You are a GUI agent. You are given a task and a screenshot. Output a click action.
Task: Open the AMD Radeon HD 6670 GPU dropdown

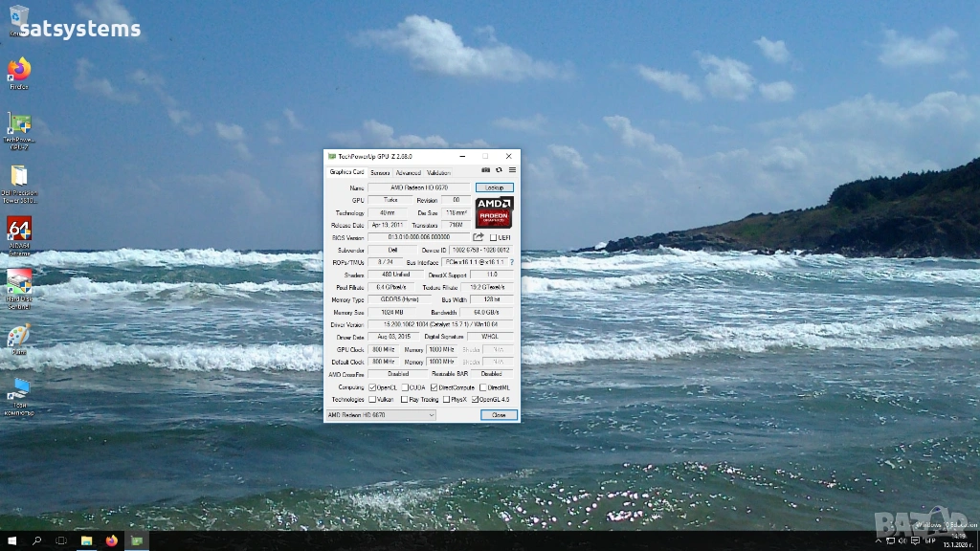tap(381, 415)
